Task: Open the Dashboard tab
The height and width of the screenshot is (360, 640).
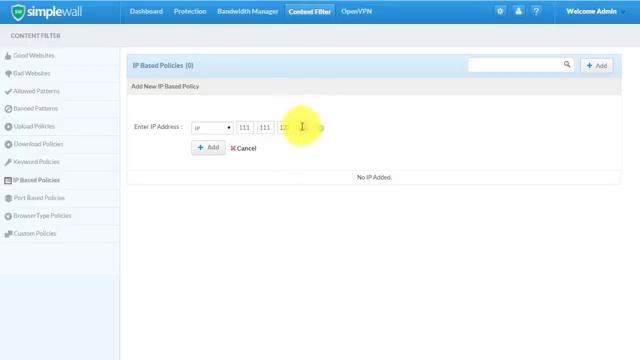Action: pos(146,11)
